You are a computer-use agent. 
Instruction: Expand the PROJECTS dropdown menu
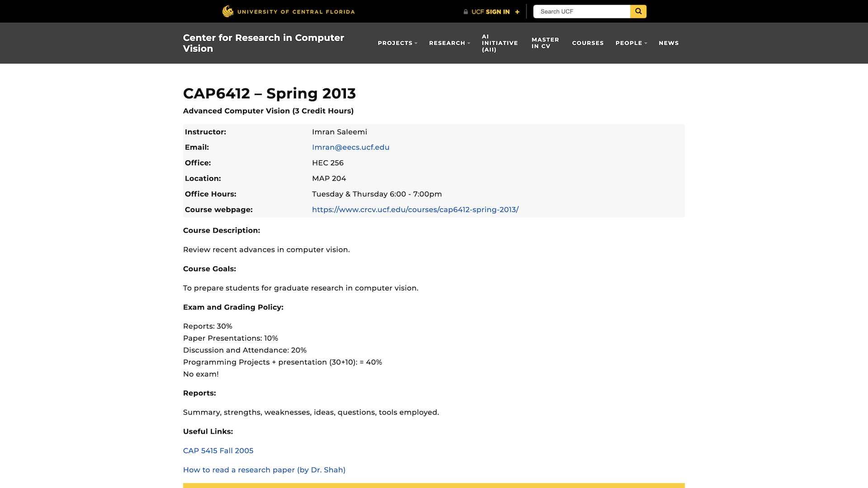pyautogui.click(x=397, y=43)
